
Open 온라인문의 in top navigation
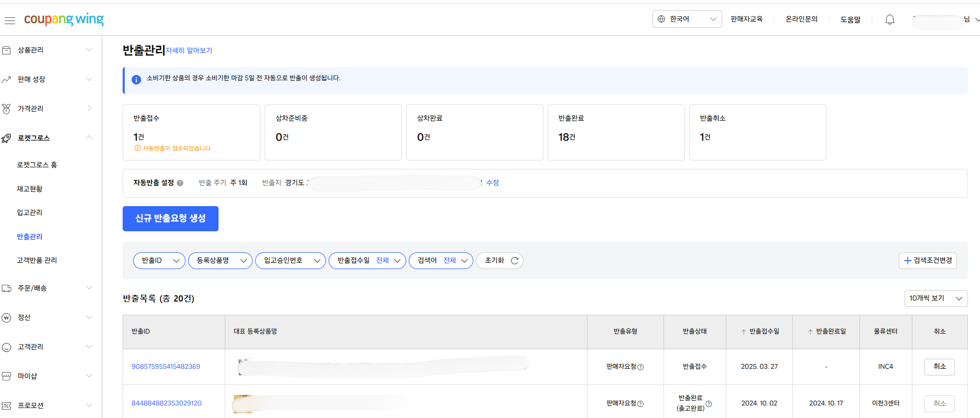coord(801,19)
